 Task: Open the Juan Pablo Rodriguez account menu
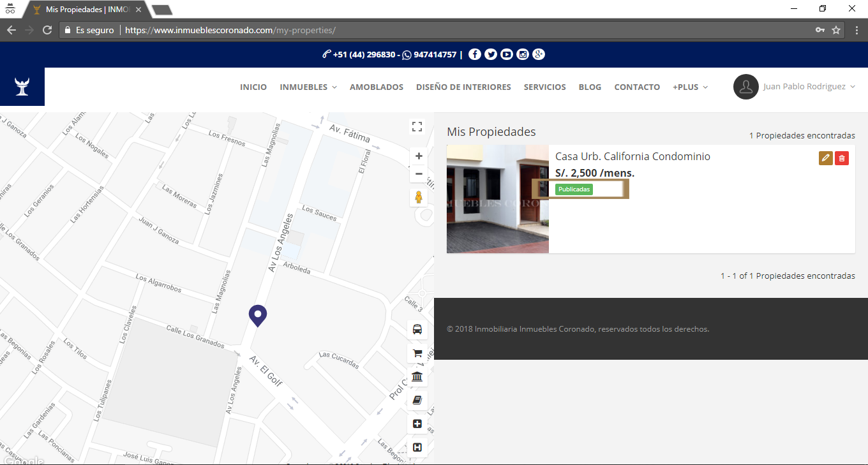795,87
